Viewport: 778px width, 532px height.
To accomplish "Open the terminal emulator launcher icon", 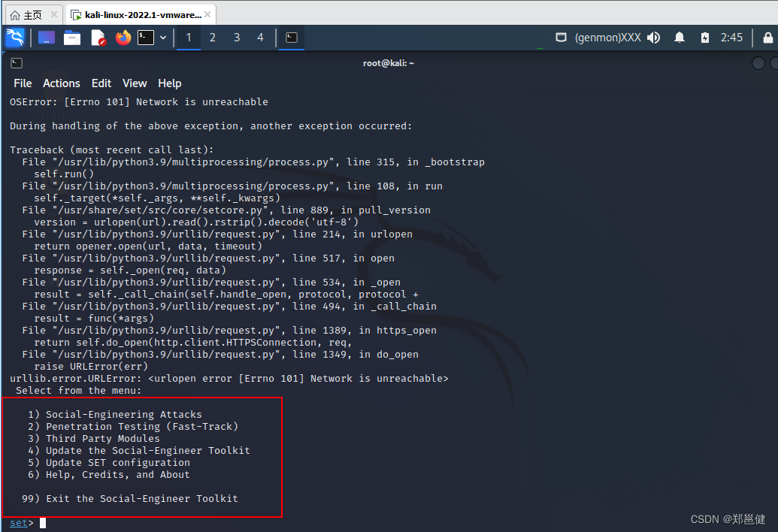I will tap(146, 38).
